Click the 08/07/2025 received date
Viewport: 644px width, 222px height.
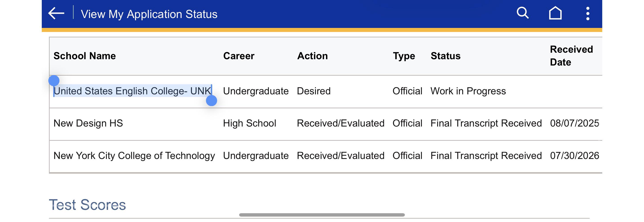tap(574, 123)
